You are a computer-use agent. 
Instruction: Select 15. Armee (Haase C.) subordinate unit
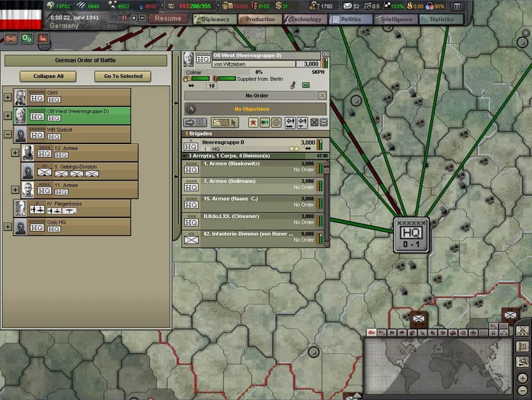point(253,204)
